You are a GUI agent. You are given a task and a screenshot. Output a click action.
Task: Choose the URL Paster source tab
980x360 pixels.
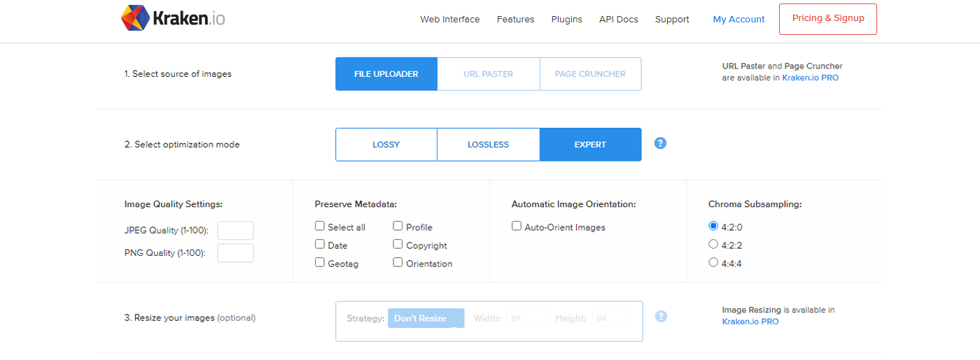[488, 74]
